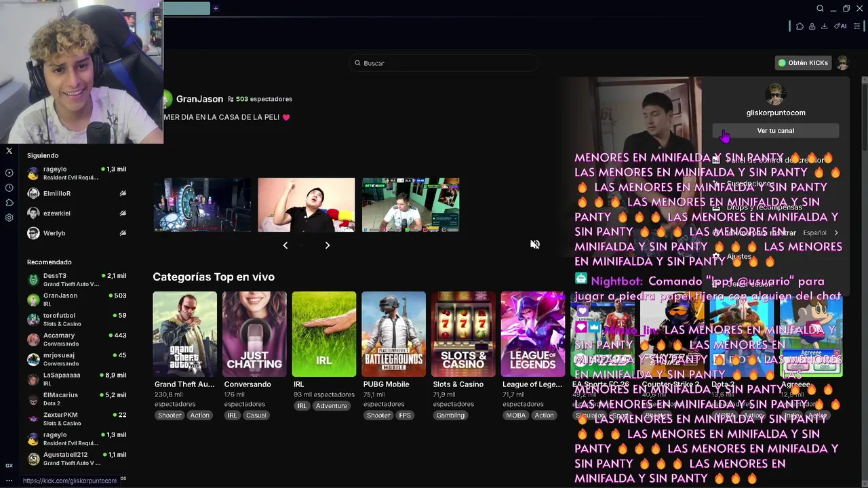Open the first carousel stream thumbnail

202,205
